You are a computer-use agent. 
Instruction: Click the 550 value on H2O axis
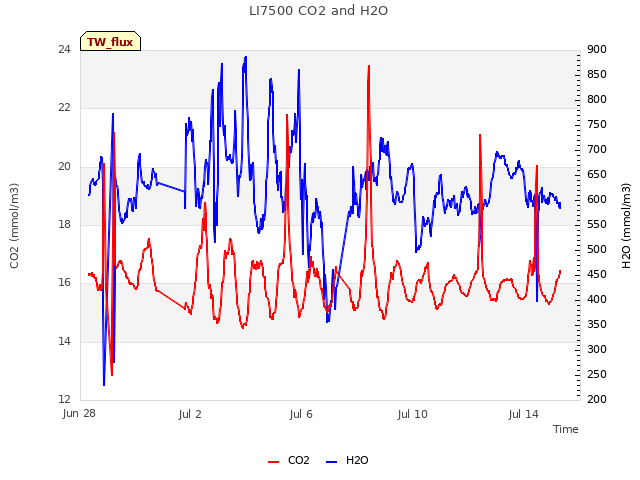tap(597, 224)
